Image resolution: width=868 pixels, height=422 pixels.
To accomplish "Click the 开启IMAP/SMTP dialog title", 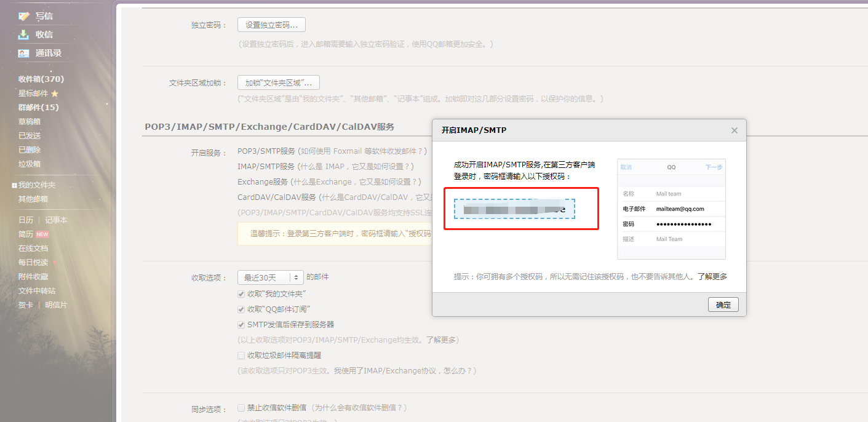I will click(474, 130).
